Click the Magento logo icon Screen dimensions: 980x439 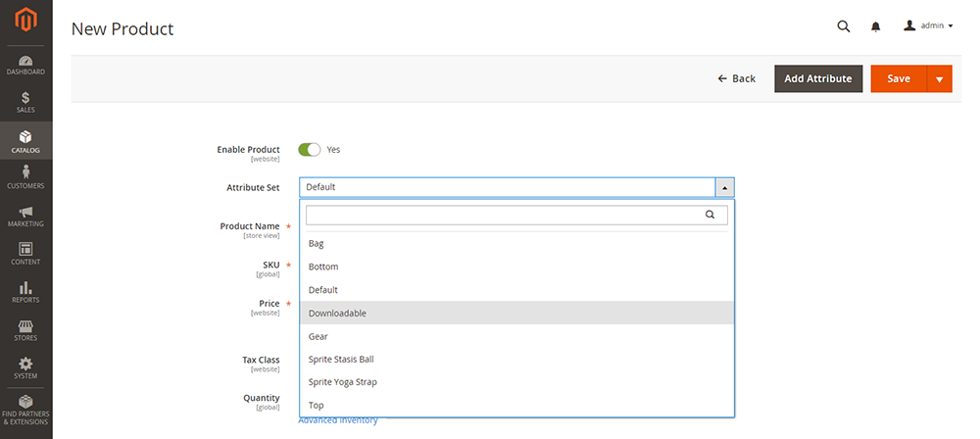pyautogui.click(x=25, y=22)
